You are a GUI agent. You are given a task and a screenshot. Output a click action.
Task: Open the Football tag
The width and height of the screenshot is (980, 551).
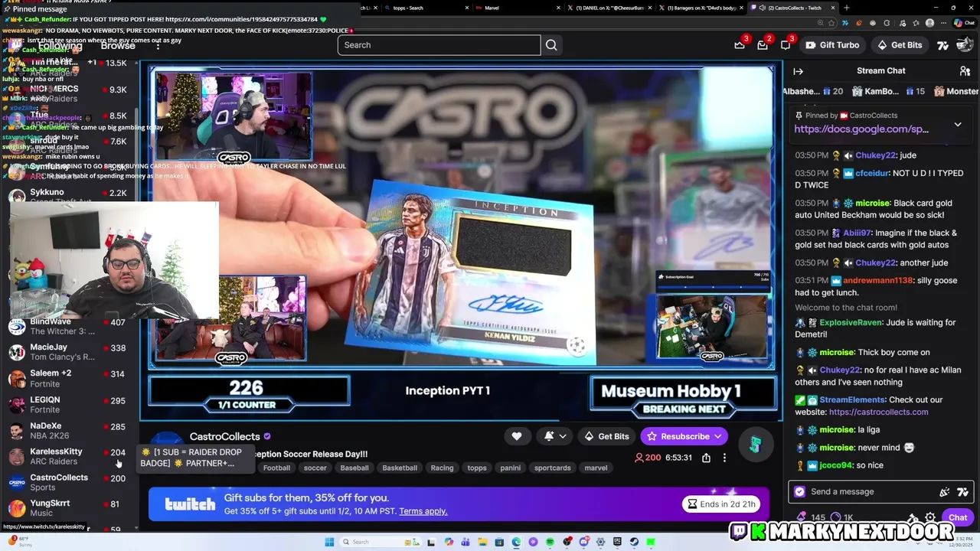coord(276,468)
